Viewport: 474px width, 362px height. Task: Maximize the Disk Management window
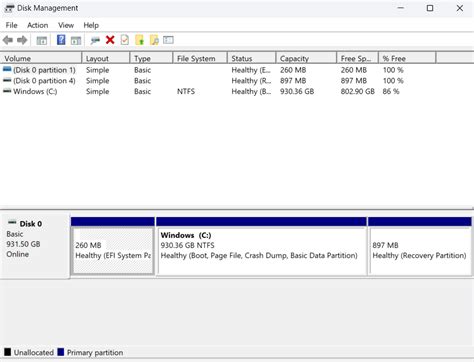[430, 8]
